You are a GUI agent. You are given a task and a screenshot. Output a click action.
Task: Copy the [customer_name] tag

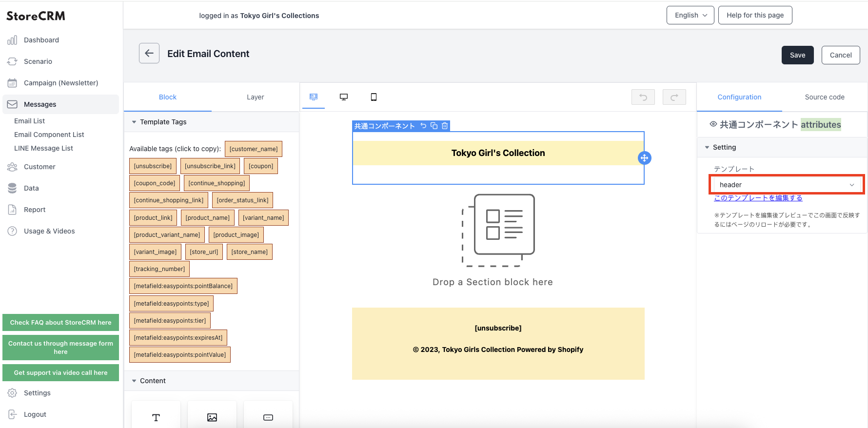tap(254, 149)
